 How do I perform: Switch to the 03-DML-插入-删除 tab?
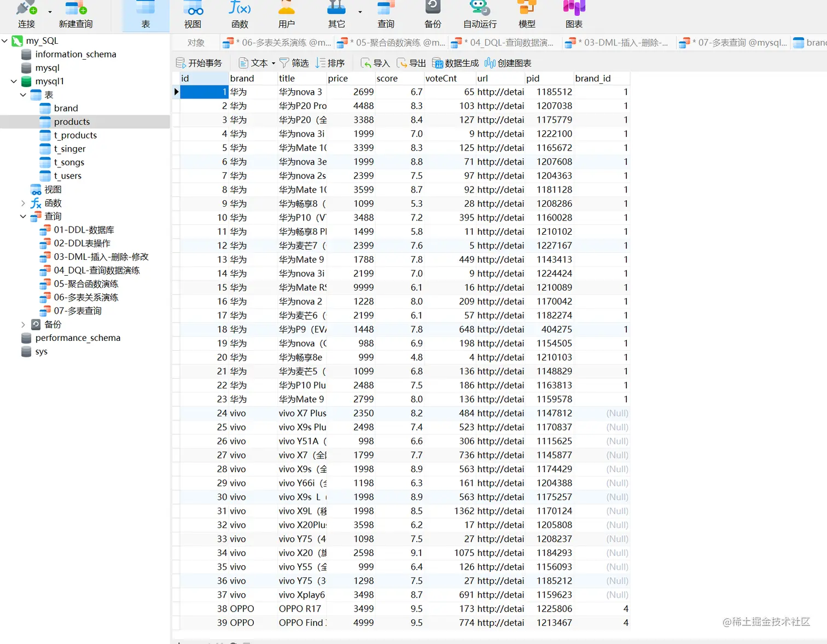619,43
